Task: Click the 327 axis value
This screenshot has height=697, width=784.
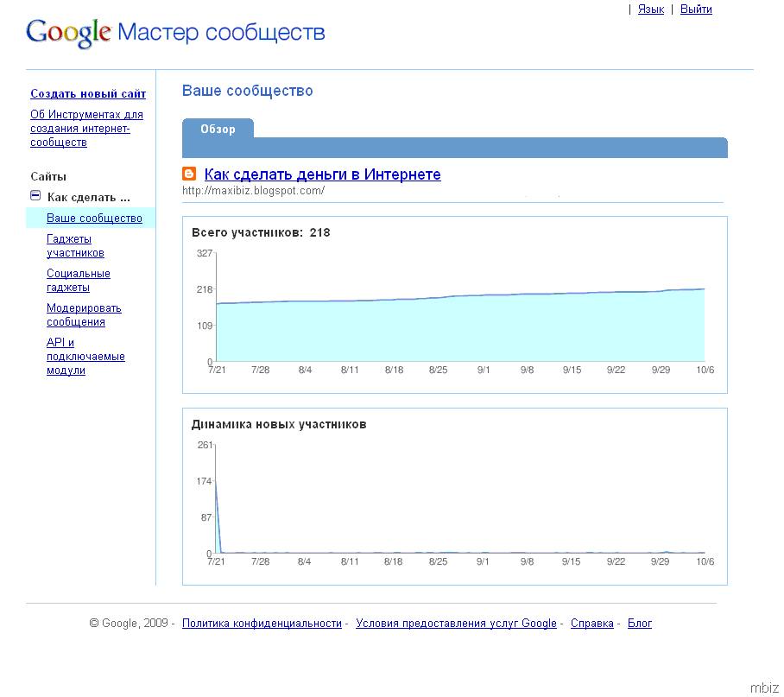Action: pos(204,253)
